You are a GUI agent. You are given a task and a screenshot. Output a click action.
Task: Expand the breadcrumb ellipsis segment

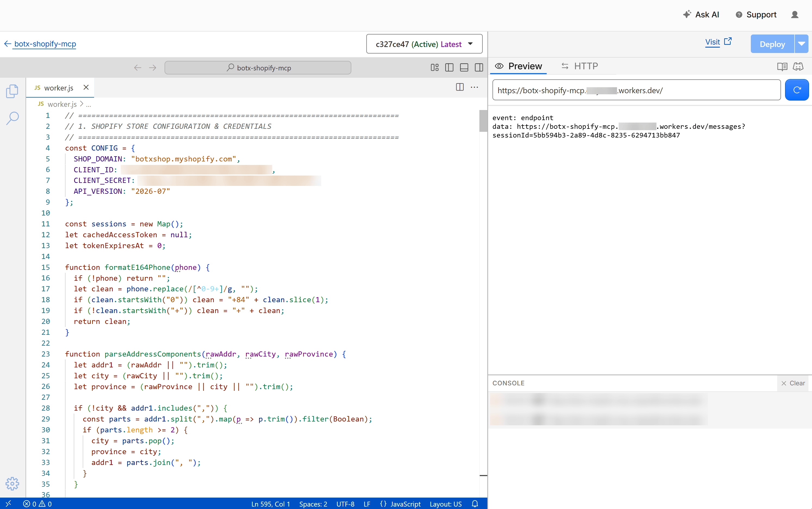click(89, 105)
